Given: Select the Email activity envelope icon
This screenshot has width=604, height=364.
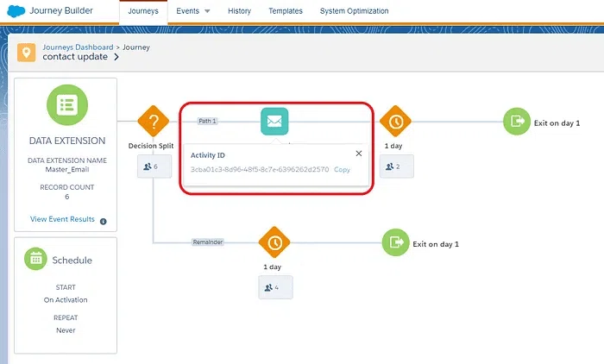Looking at the screenshot, I should [x=274, y=122].
